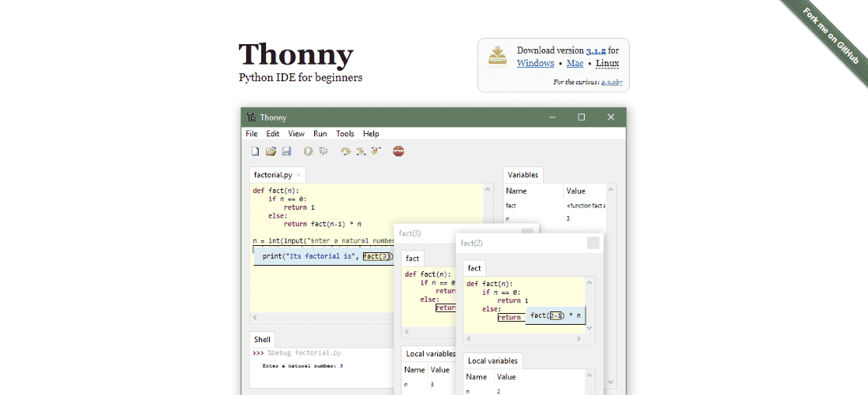This screenshot has height=395, width=868.
Task: Click the Name column header in Variables panel
Action: point(516,191)
